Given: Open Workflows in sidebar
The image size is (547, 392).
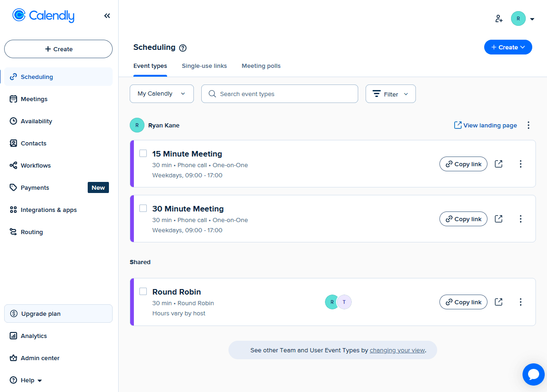Looking at the screenshot, I should pyautogui.click(x=58, y=165).
